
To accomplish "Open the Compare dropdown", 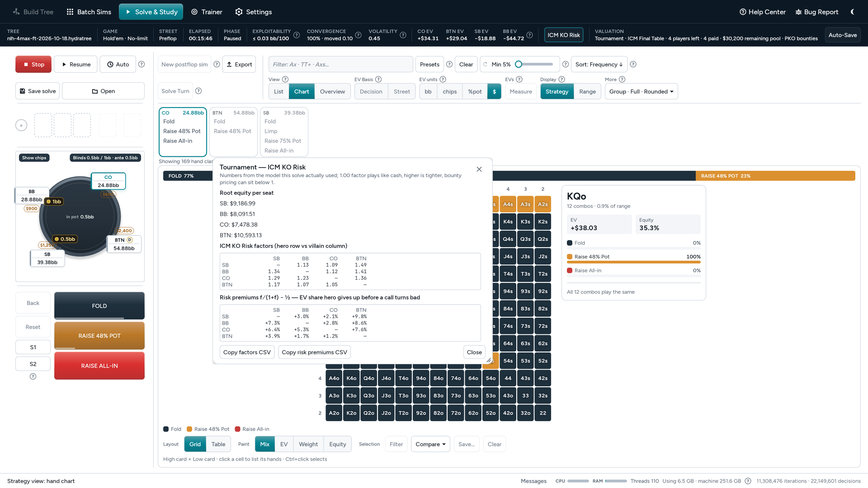I will 430,444.
